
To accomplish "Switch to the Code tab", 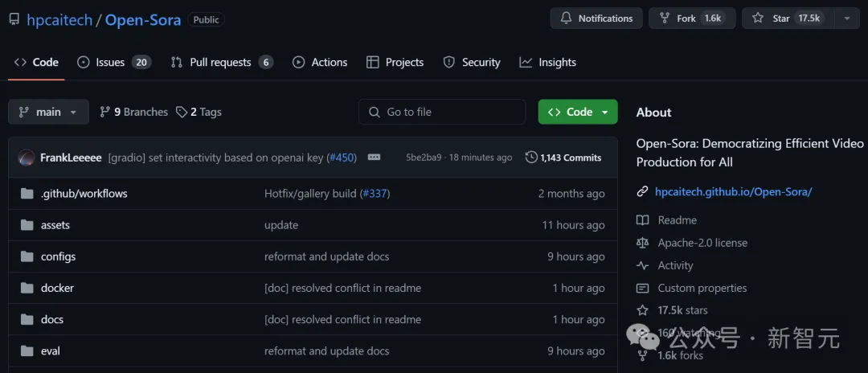I will [x=36, y=63].
